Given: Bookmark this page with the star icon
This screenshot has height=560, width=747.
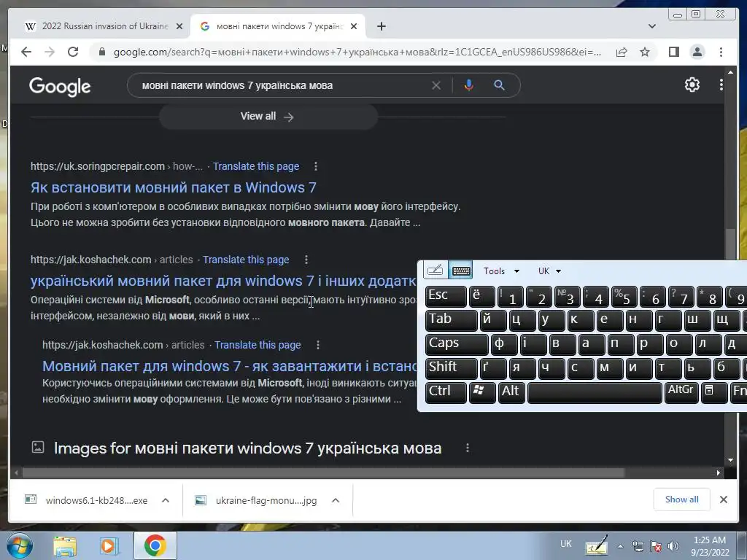Looking at the screenshot, I should click(x=645, y=52).
